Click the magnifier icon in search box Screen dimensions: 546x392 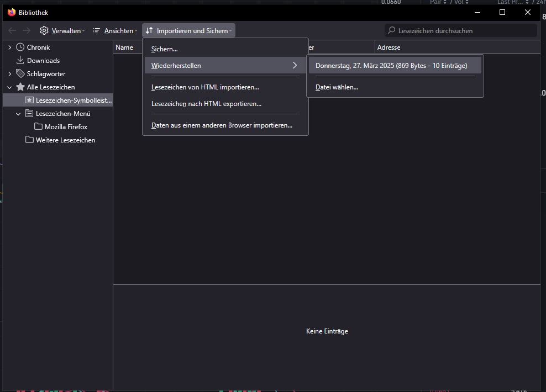(392, 30)
